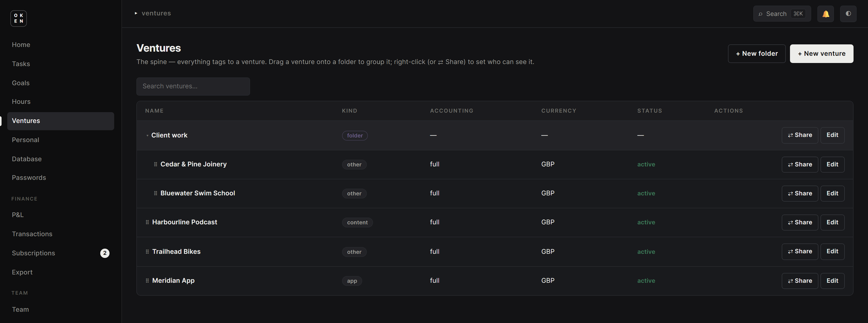
Task: Click other kind tag of Trailhead Bikes
Action: point(354,252)
